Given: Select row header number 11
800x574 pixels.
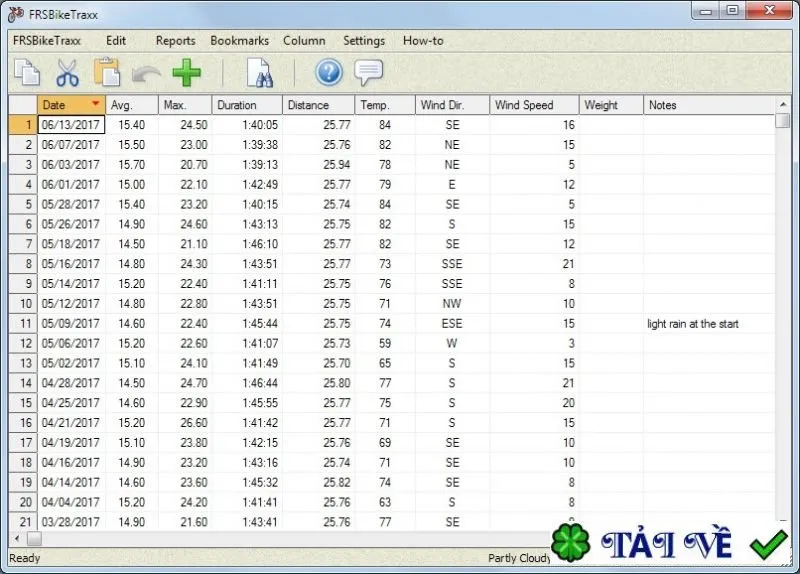Looking at the screenshot, I should pos(23,323).
